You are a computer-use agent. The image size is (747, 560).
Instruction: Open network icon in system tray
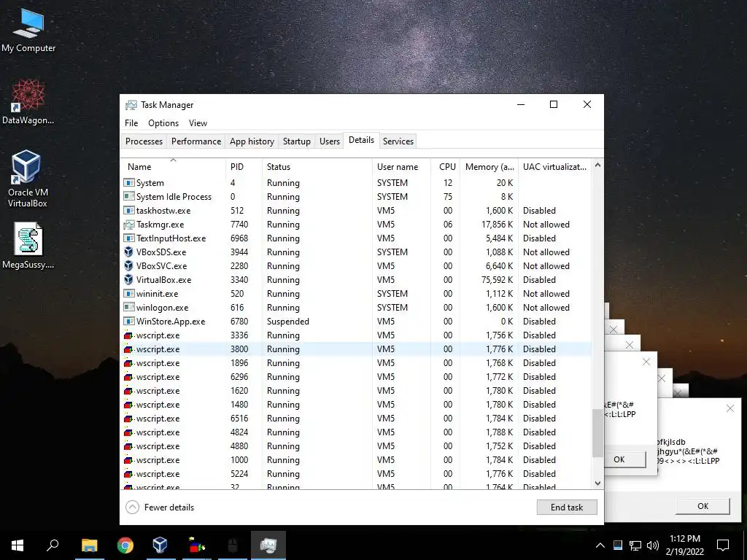pos(635,545)
